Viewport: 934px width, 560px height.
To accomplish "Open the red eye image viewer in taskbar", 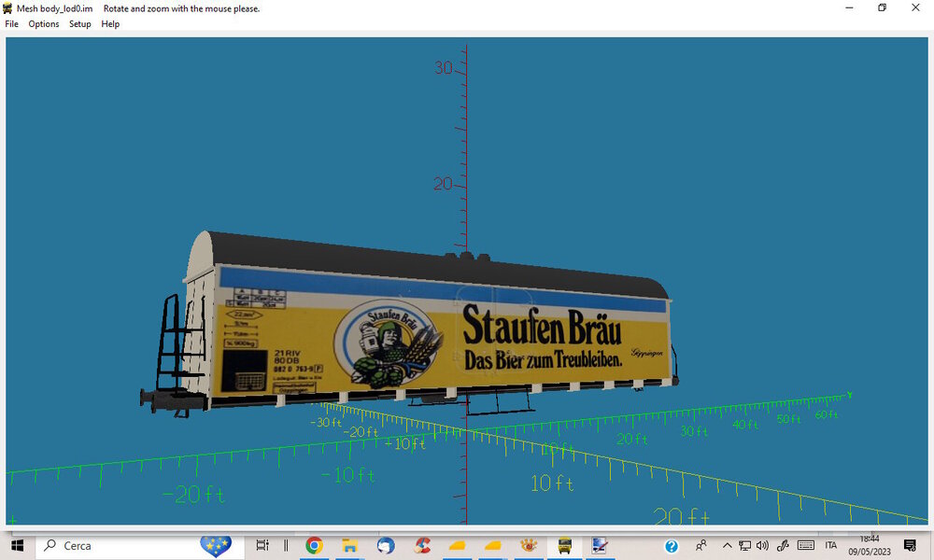I will (x=529, y=545).
